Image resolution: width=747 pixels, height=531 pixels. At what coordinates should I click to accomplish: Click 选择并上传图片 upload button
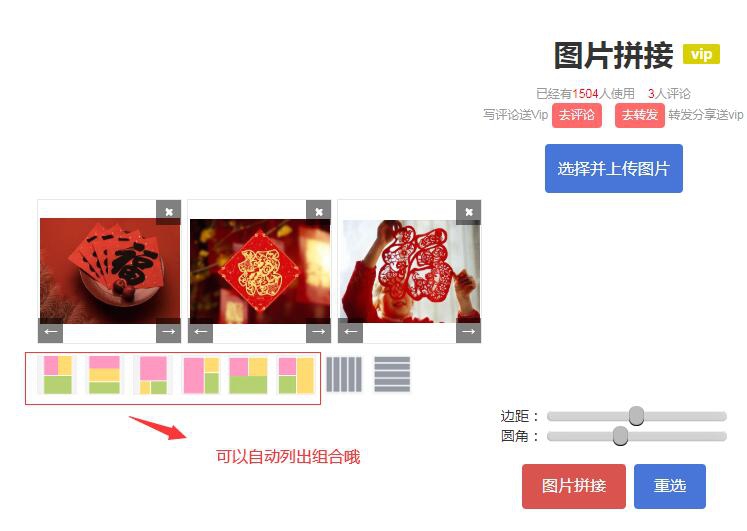[614, 169]
